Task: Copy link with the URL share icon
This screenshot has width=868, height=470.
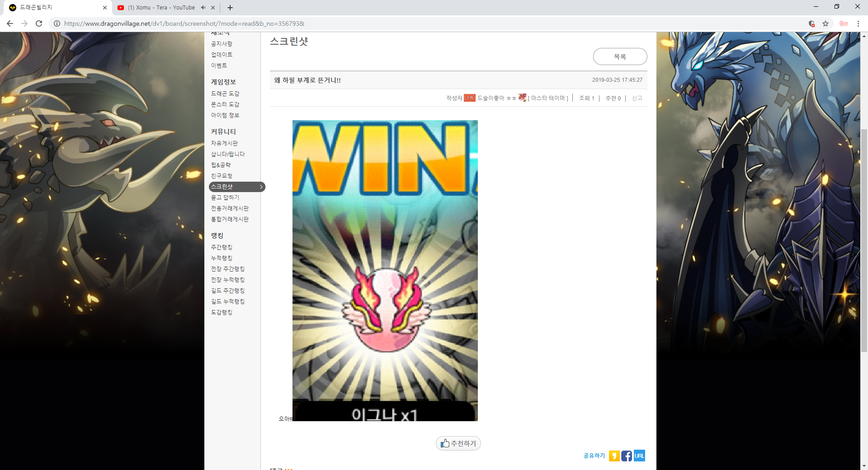Action: (639, 456)
